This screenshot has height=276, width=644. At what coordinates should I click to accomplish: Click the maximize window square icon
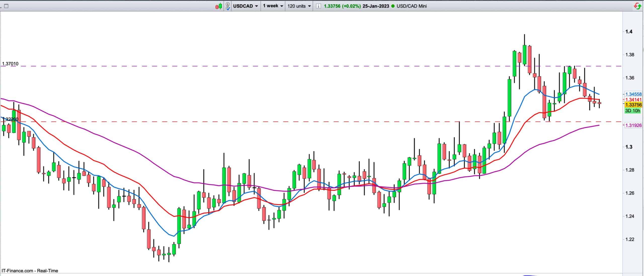[6, 6]
